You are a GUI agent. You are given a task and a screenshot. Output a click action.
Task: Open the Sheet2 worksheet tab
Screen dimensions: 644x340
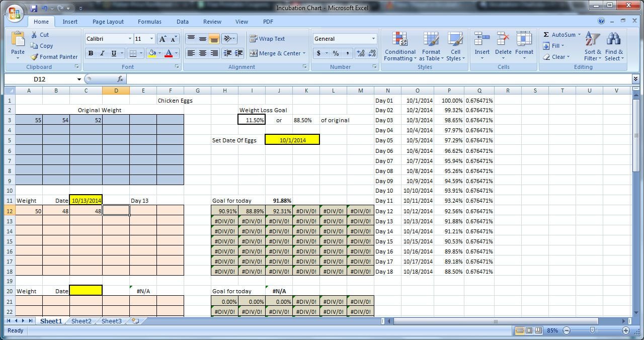tap(82, 321)
